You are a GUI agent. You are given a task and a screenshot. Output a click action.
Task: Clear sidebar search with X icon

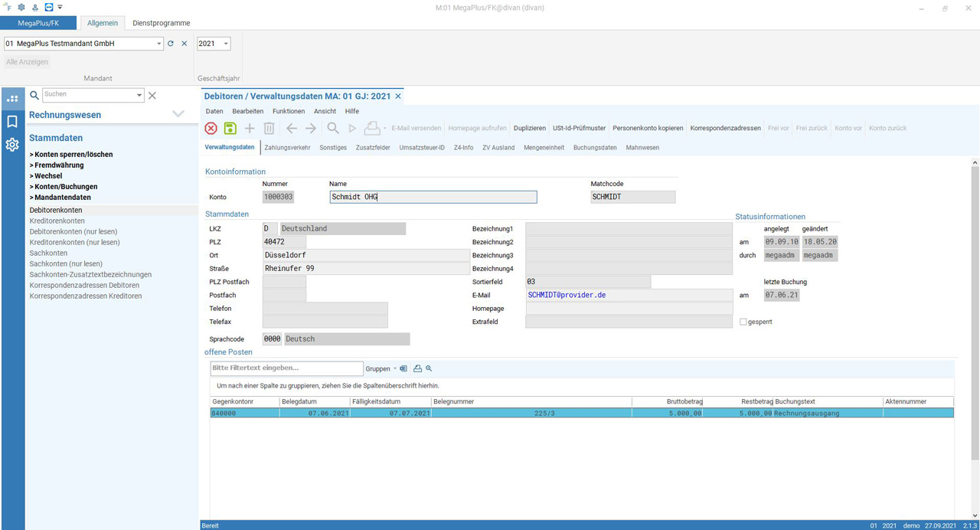pyautogui.click(x=152, y=95)
